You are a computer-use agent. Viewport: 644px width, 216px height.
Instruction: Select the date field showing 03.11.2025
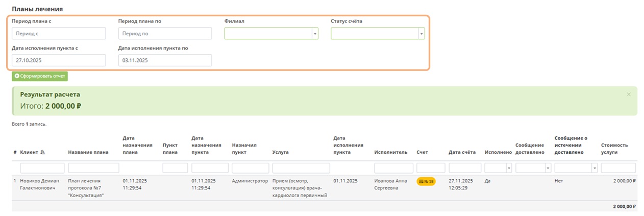point(165,60)
